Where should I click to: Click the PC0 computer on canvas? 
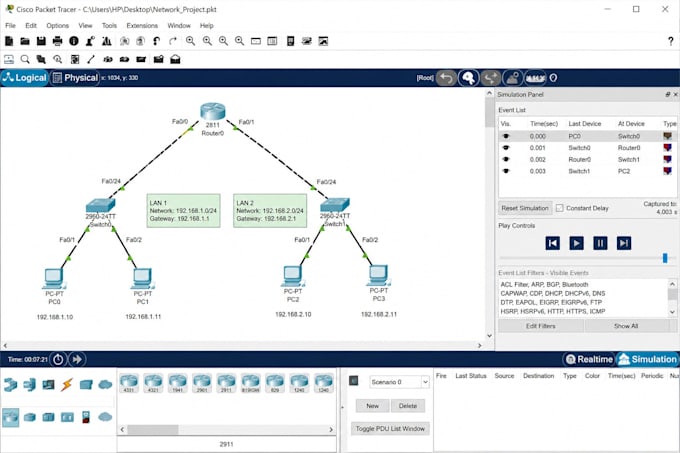pyautogui.click(x=54, y=278)
